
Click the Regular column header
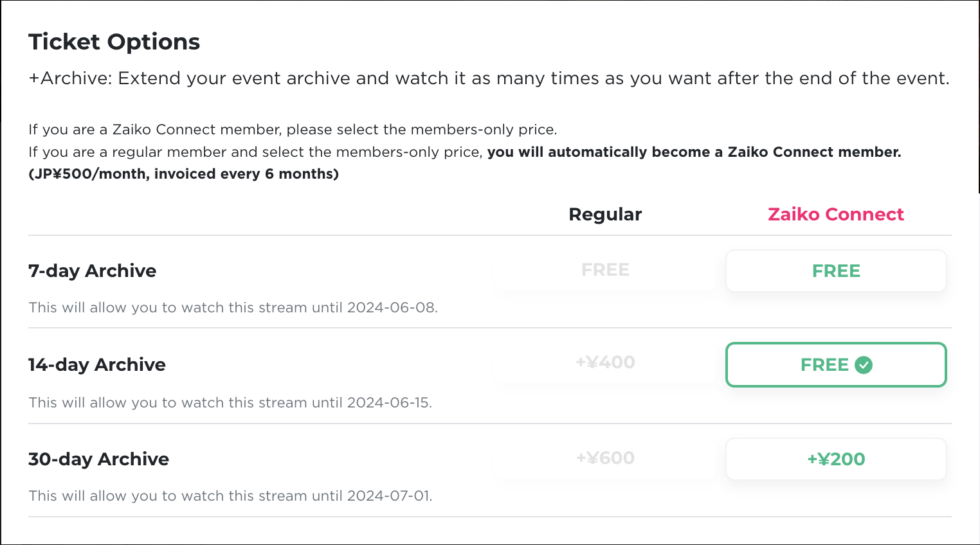[x=605, y=215]
